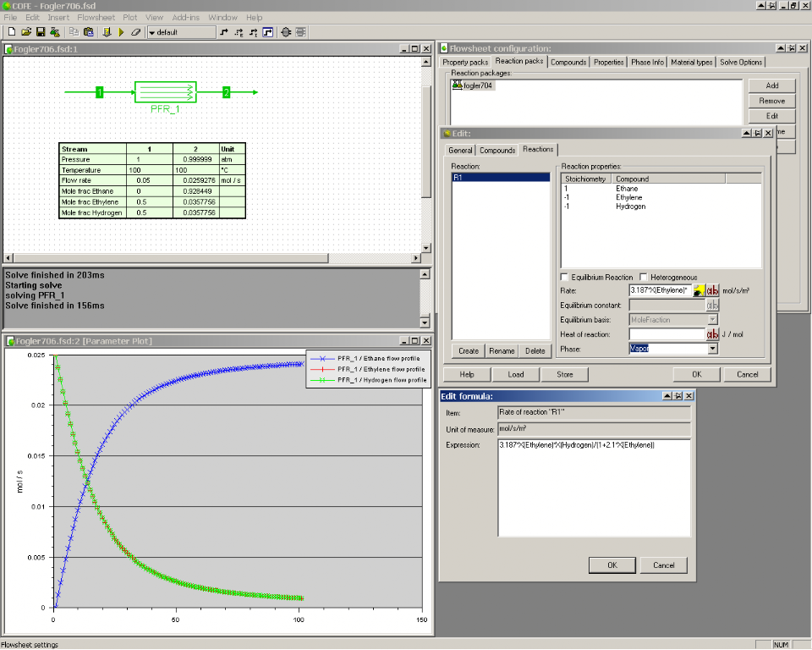Switch to the Property packs tab

(465, 62)
